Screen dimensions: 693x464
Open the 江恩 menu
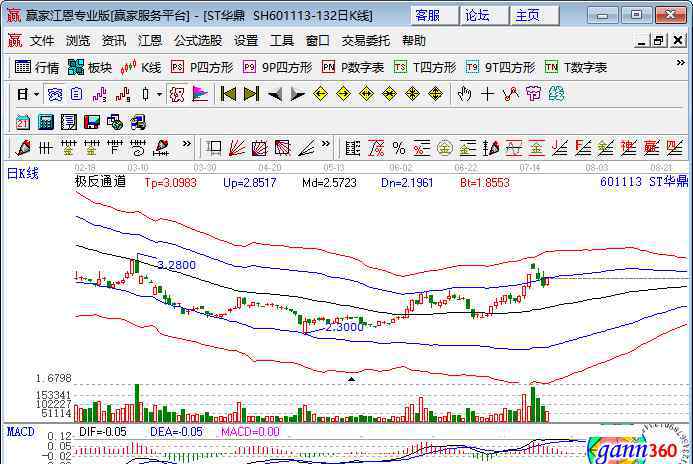point(150,41)
